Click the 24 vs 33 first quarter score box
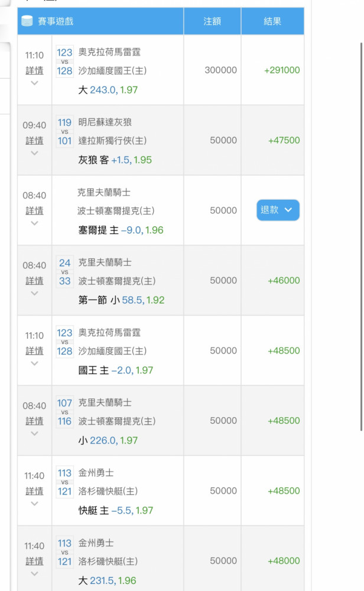Viewport: 364px width, 591px height. click(x=64, y=272)
